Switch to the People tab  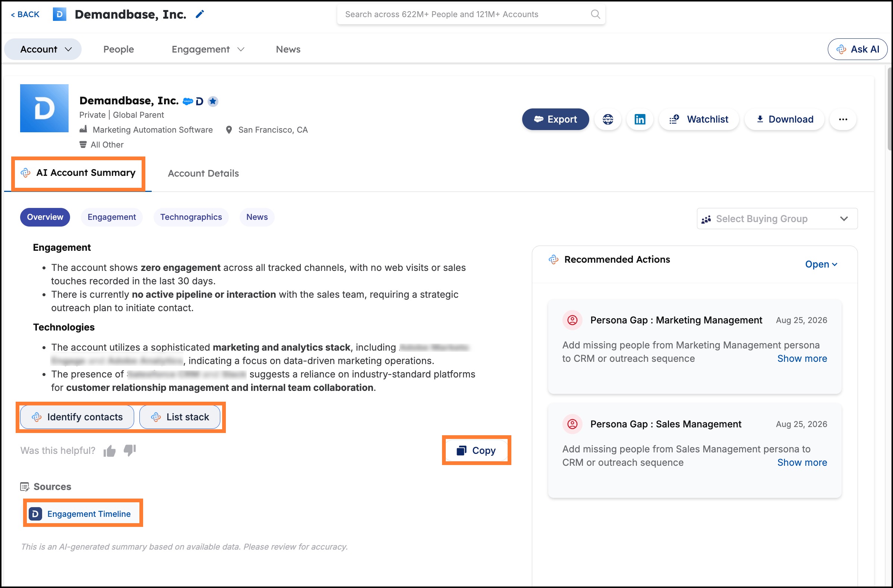[x=119, y=49]
